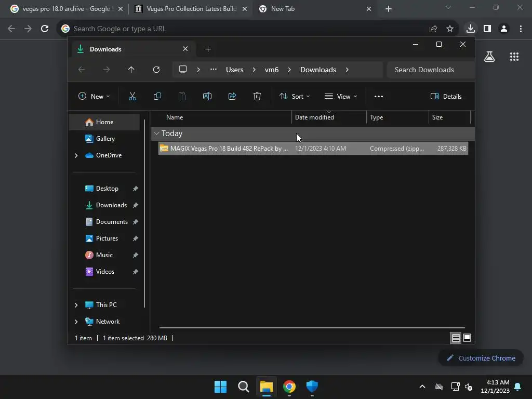Viewport: 532px width, 399px height.
Task: Bookmark this tab with the star icon
Action: click(450, 29)
